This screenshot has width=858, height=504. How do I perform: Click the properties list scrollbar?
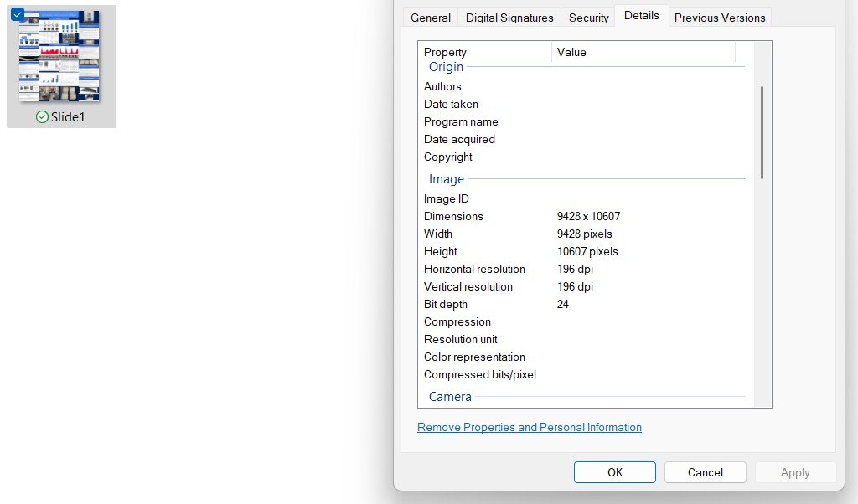761,134
